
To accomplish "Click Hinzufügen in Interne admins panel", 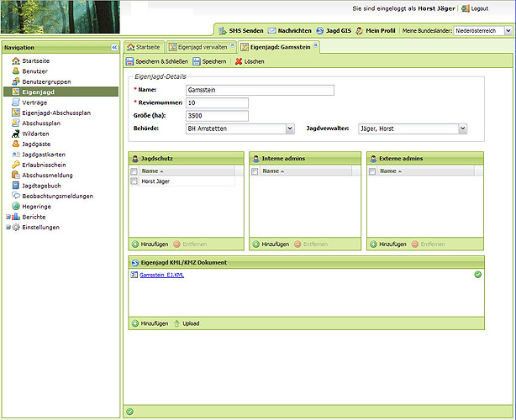I will (x=271, y=244).
